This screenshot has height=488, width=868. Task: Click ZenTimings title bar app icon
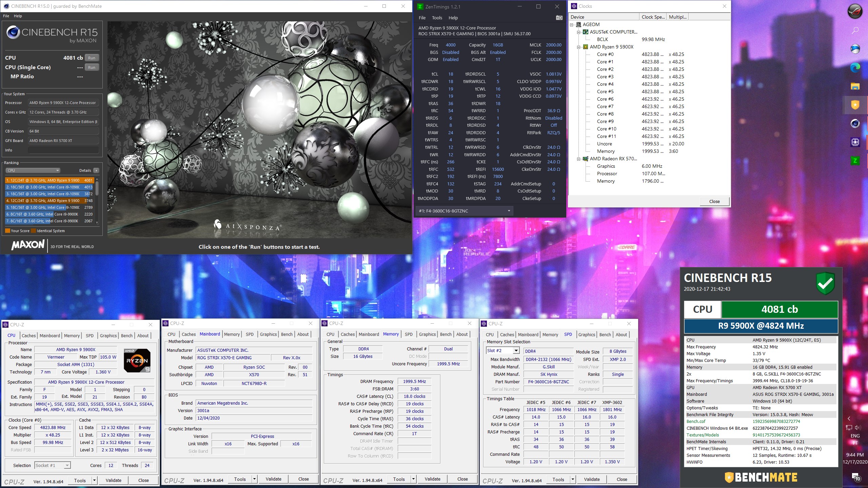420,6
